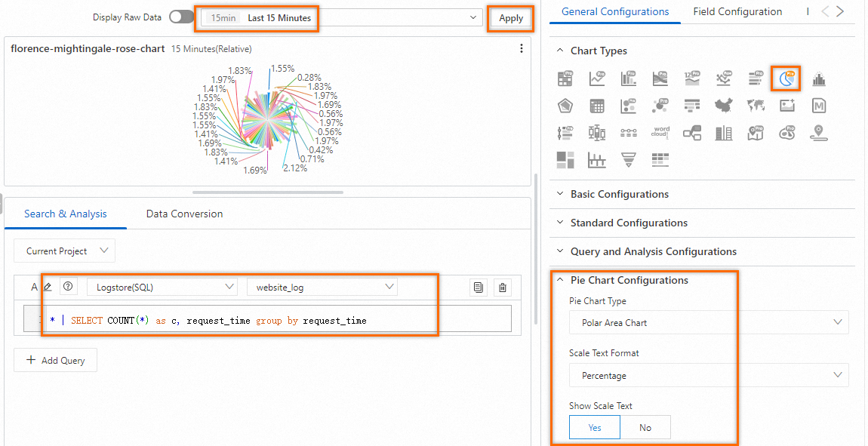Select the time series scatter-line chart icon
868x446 pixels.
click(x=724, y=78)
